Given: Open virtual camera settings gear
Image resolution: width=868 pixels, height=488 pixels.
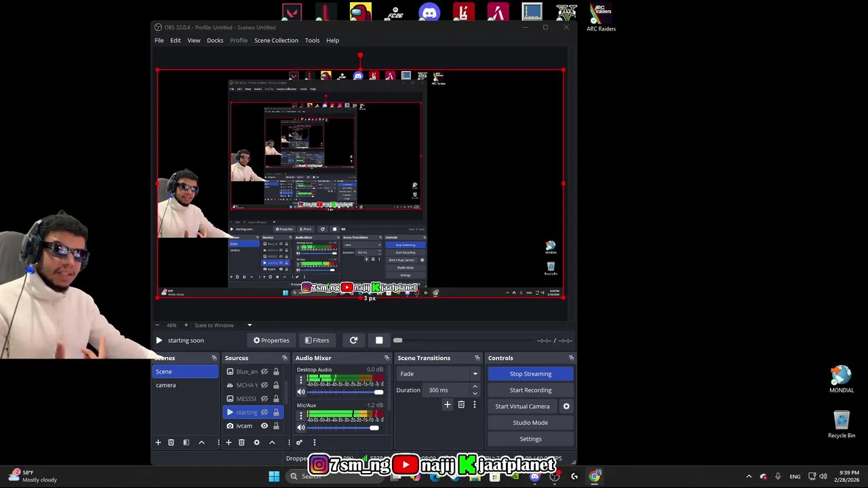Looking at the screenshot, I should [x=566, y=406].
